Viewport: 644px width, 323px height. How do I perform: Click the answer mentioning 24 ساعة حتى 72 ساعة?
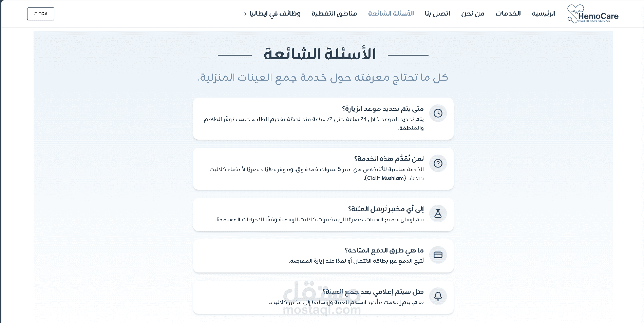click(314, 124)
